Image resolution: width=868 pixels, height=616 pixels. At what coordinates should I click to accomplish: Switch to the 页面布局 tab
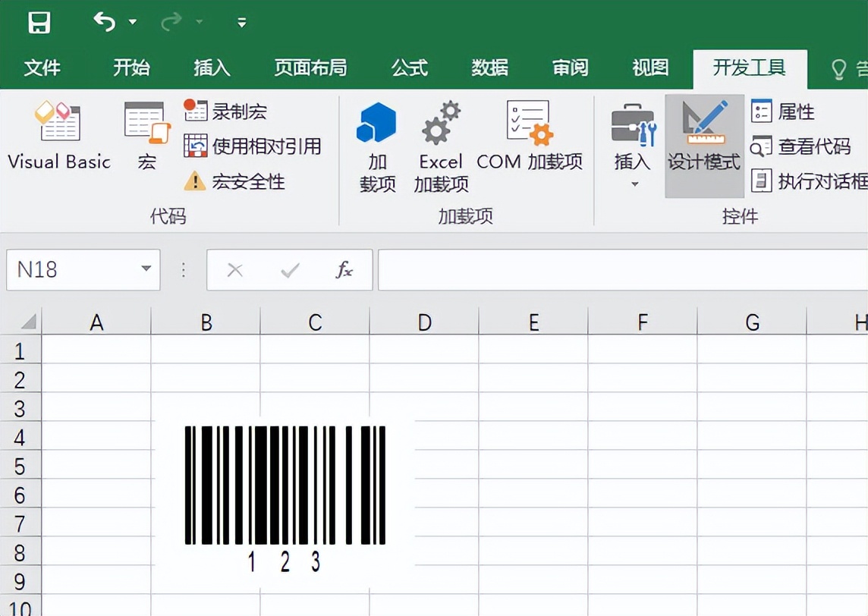tap(310, 68)
